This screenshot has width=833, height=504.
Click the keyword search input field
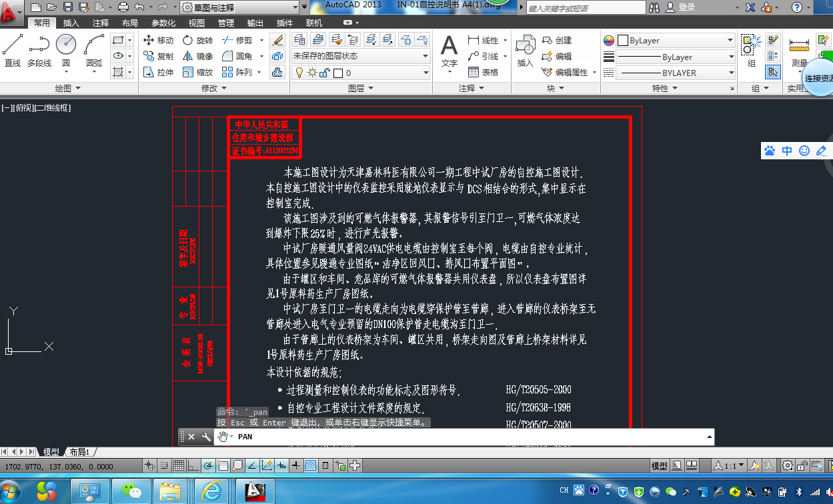click(x=586, y=7)
